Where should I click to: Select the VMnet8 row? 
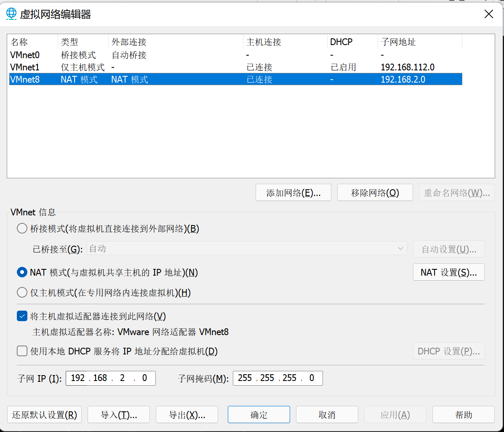coord(236,80)
